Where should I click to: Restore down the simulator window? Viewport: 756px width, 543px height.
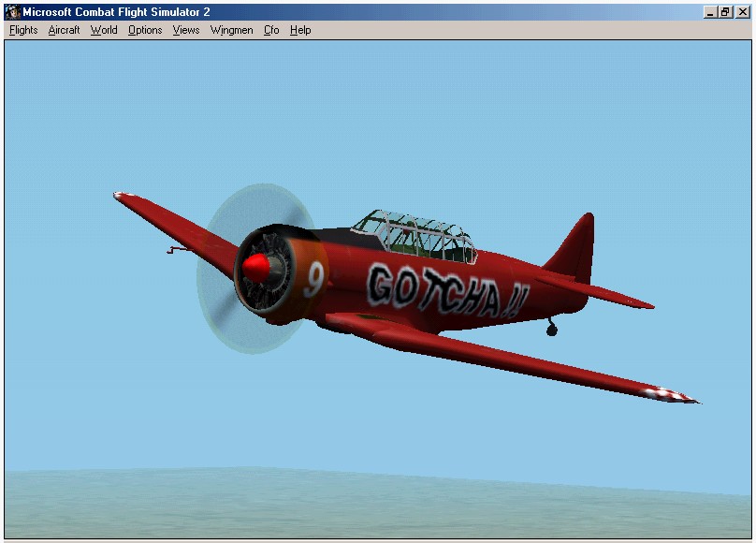click(725, 12)
